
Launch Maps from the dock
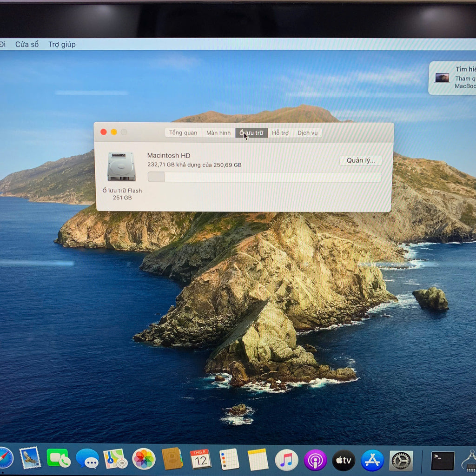click(x=115, y=459)
